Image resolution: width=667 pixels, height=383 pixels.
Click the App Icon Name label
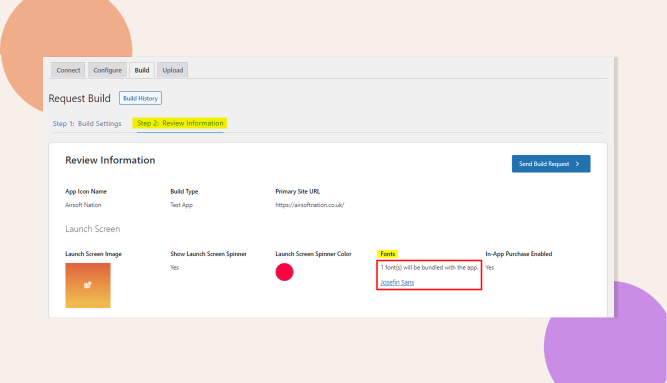pos(86,192)
